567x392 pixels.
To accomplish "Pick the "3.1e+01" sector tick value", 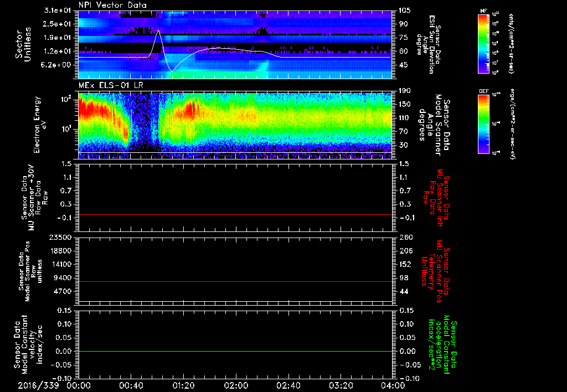I will point(58,11).
